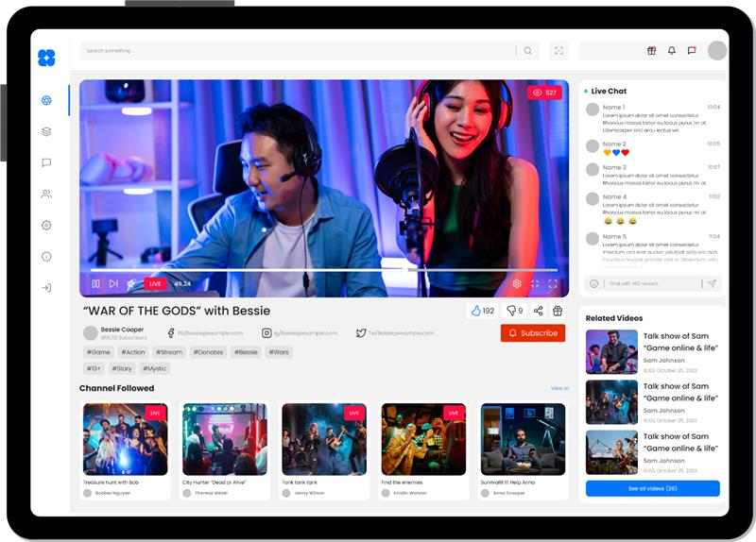Click the blue app logo in sidebar
Viewport: 756px width, 542px height.
46,58
